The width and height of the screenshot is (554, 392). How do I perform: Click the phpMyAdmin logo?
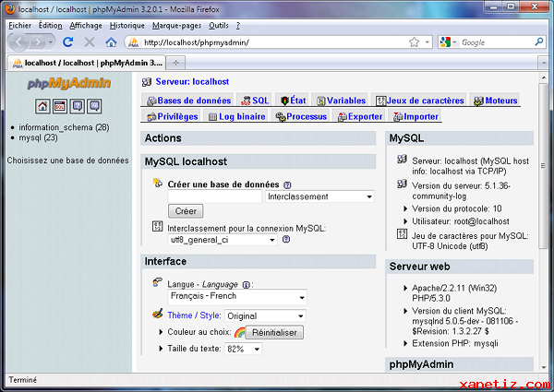pos(69,83)
